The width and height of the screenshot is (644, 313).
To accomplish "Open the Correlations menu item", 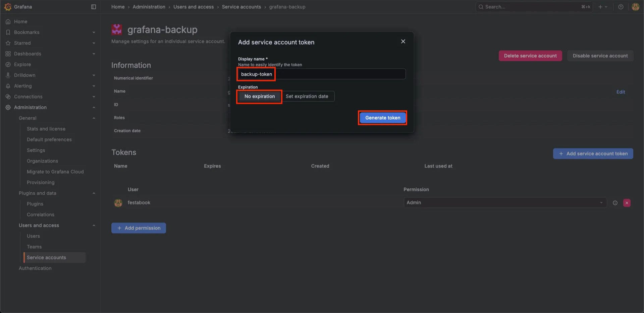I will (41, 214).
